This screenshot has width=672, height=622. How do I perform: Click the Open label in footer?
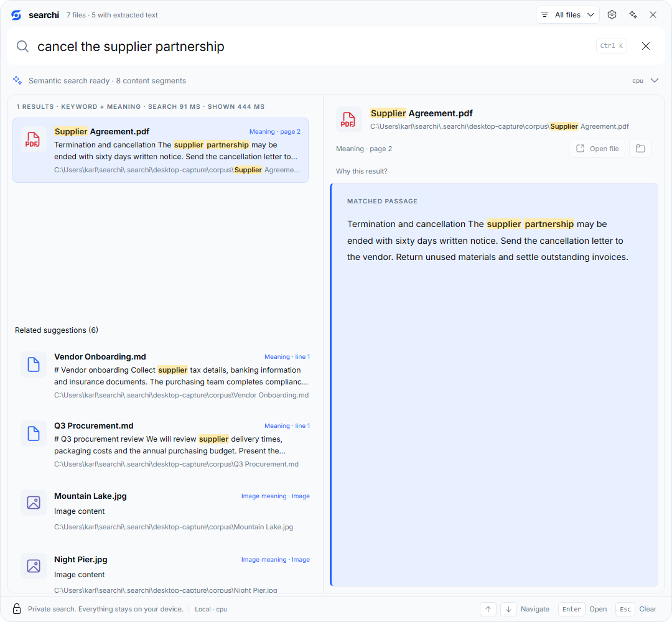point(598,609)
